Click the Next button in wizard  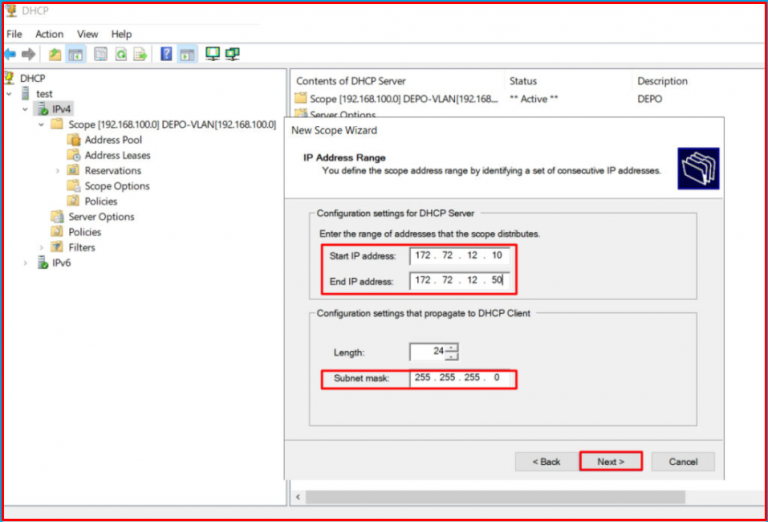[610, 461]
